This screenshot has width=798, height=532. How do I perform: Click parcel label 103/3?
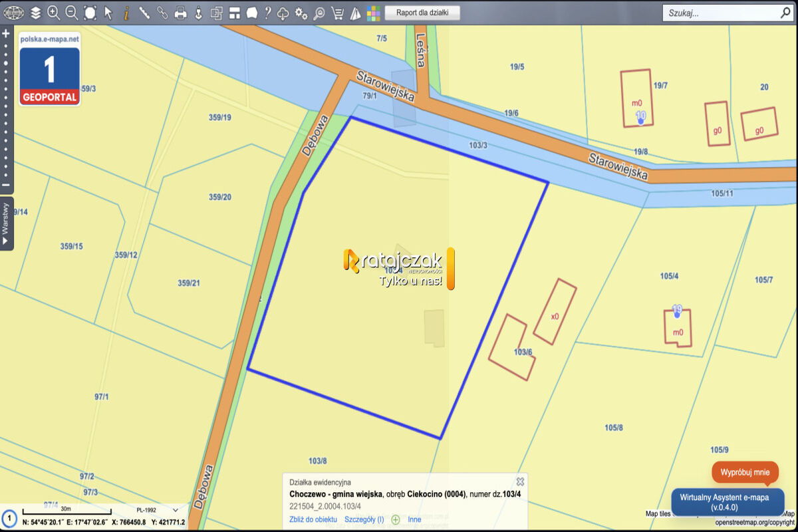tap(478, 145)
